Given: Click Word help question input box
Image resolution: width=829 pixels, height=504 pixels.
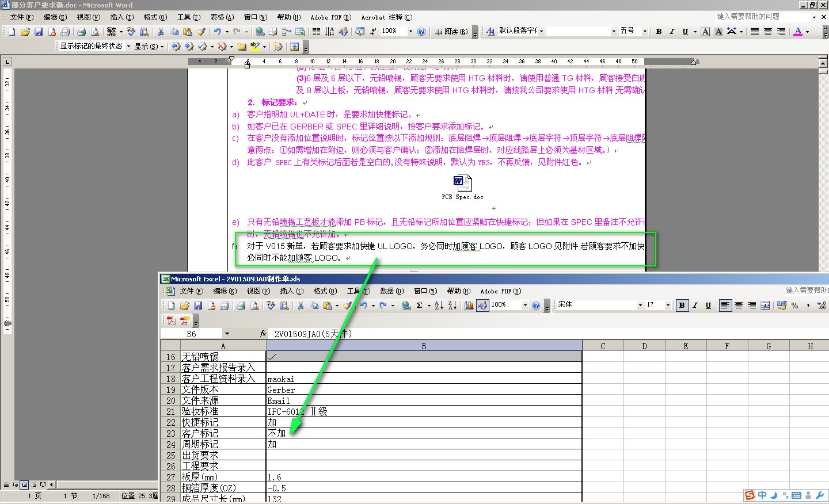Looking at the screenshot, I should click(763, 17).
